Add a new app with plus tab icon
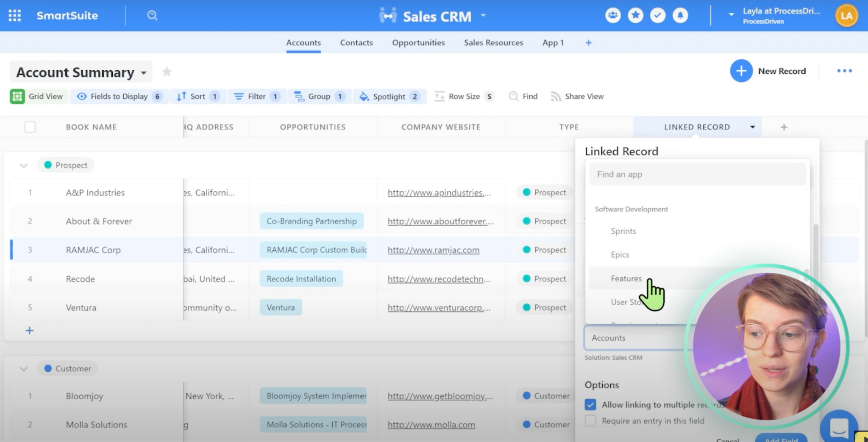This screenshot has width=868, height=442. click(x=588, y=43)
